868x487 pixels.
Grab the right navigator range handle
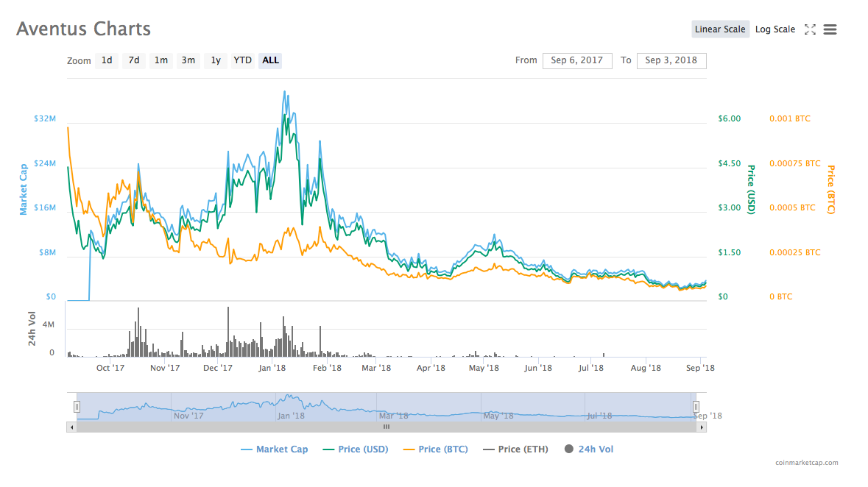696,407
